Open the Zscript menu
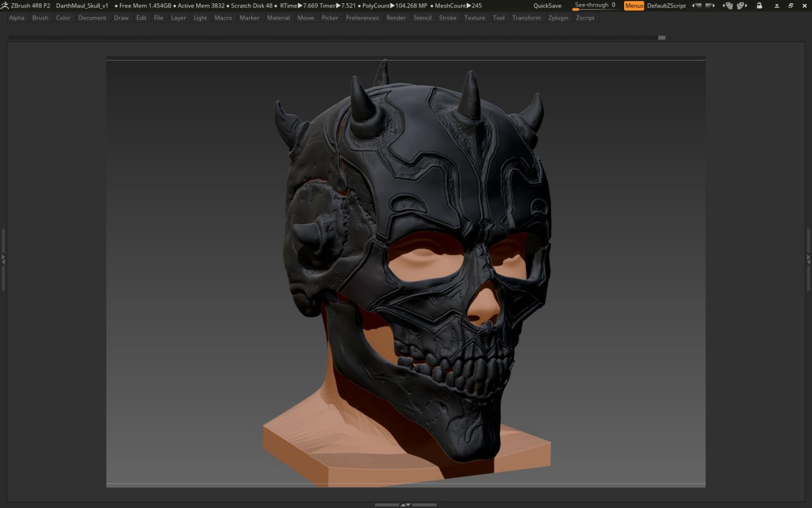This screenshot has height=508, width=812. pos(585,18)
